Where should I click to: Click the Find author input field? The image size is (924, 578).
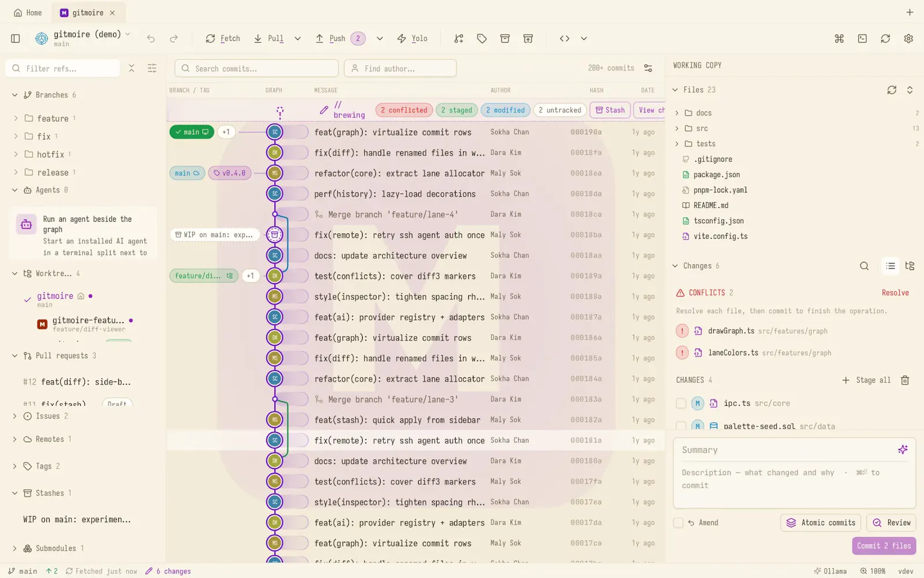point(400,68)
